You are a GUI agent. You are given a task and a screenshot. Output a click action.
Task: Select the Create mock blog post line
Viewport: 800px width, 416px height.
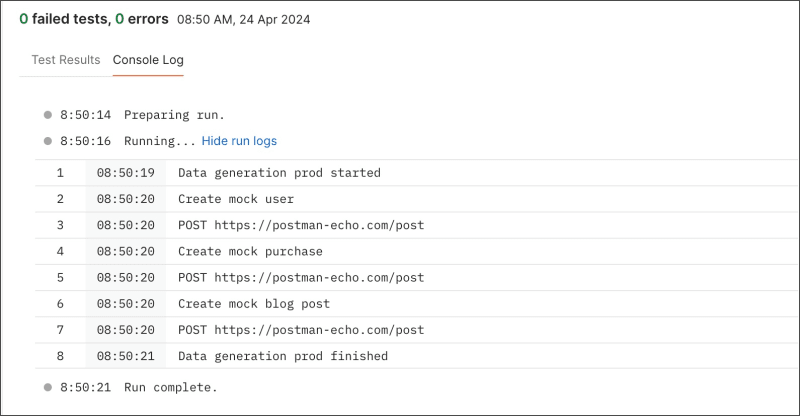pyautogui.click(x=254, y=303)
